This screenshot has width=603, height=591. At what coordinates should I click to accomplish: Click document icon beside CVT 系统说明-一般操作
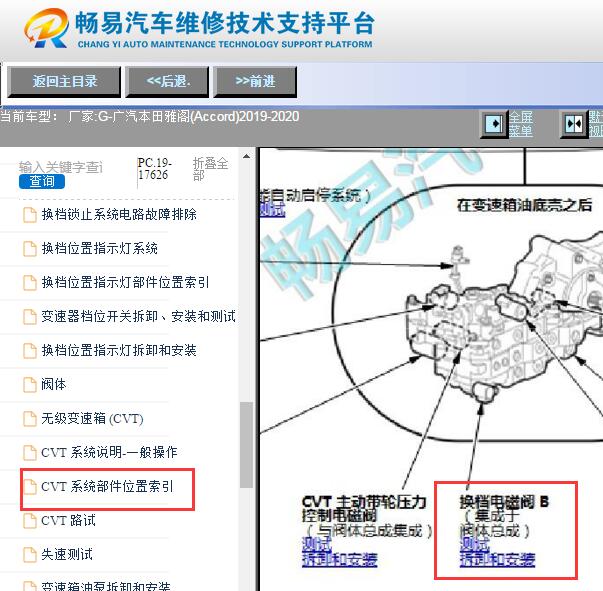click(x=30, y=453)
